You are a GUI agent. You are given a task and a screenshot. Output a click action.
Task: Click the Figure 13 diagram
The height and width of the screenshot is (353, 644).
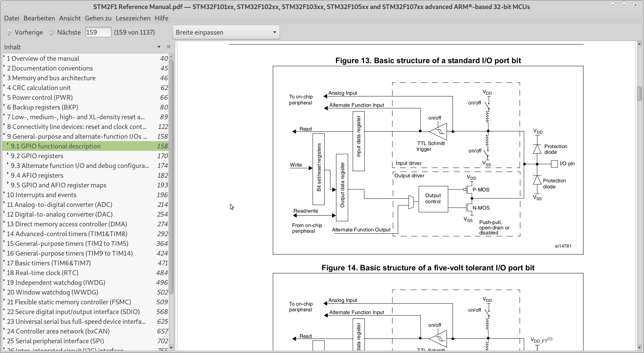pos(428,160)
